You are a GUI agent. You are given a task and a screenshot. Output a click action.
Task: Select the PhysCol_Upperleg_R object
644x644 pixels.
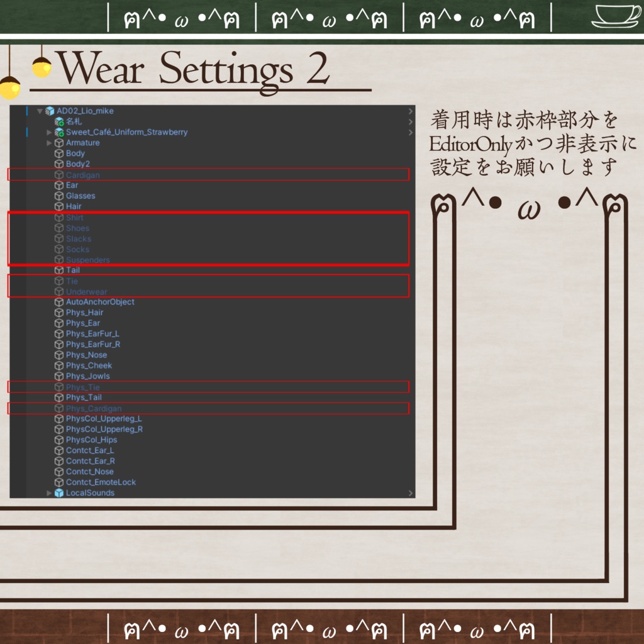(104, 429)
